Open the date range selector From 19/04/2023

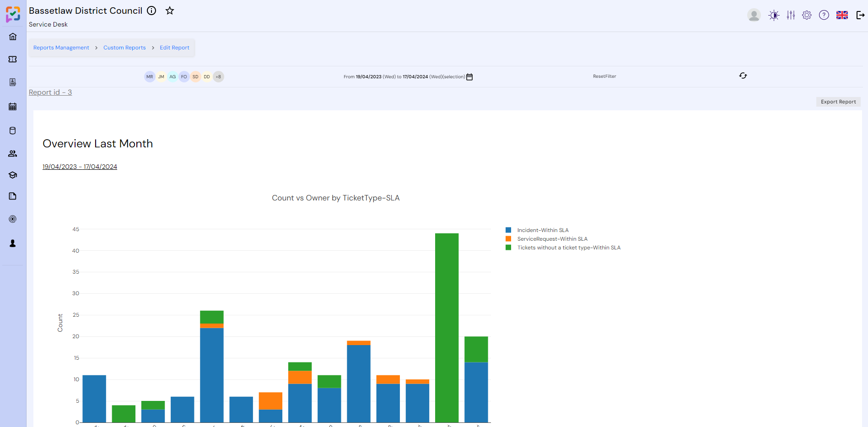[368, 76]
